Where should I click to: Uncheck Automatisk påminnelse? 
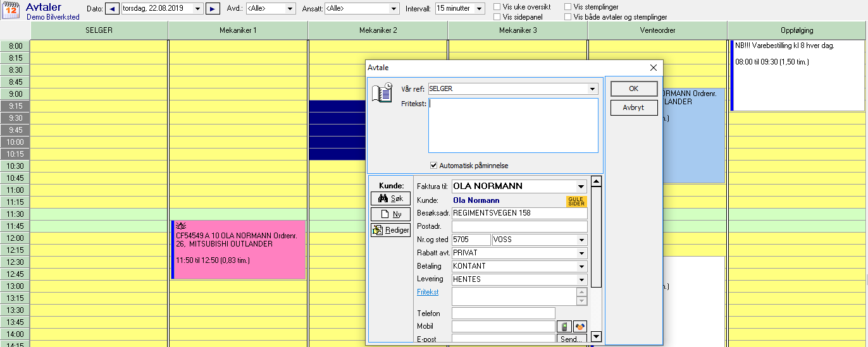pos(433,166)
